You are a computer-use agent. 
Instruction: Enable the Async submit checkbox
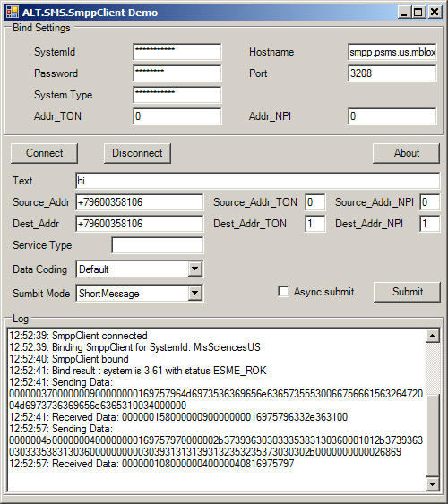coord(283,292)
